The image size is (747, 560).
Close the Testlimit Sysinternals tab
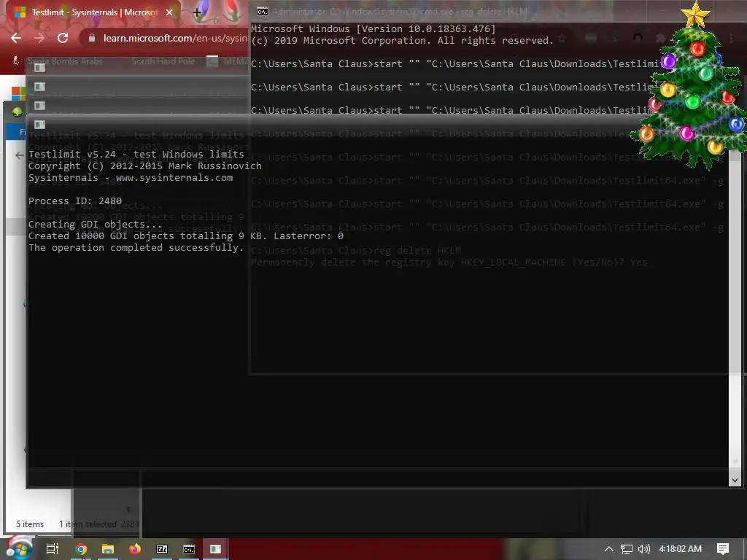(x=169, y=12)
